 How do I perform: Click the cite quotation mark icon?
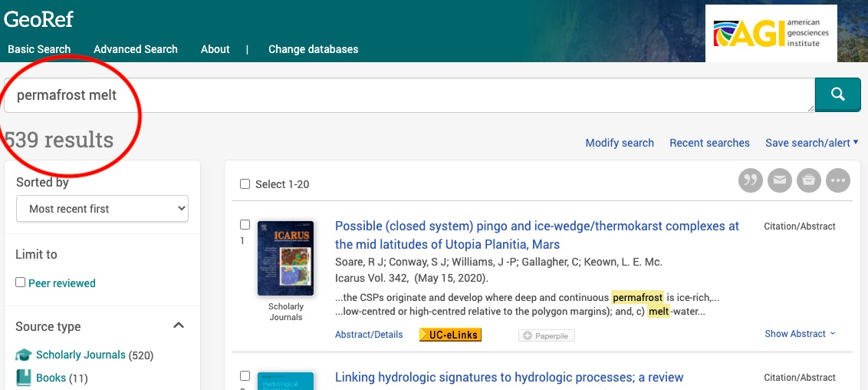click(x=751, y=181)
